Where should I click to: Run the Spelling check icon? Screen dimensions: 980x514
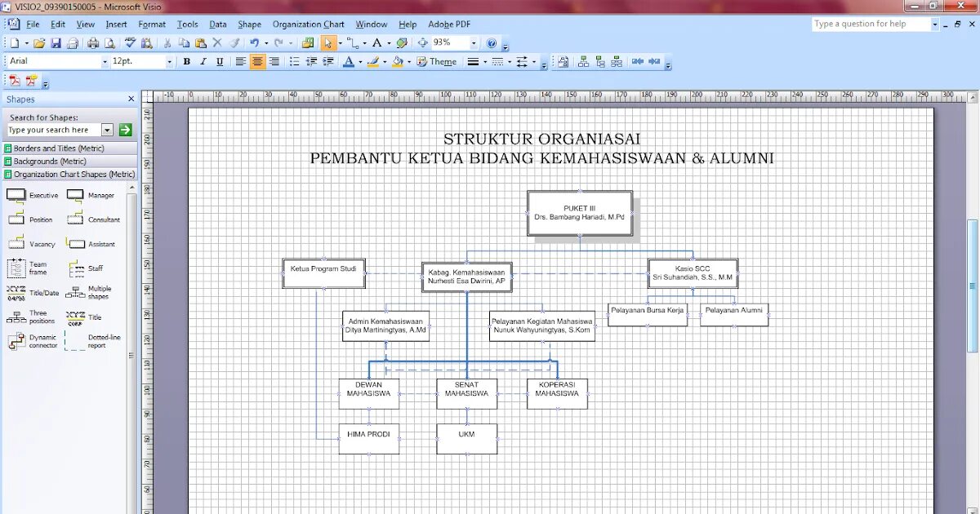point(130,43)
